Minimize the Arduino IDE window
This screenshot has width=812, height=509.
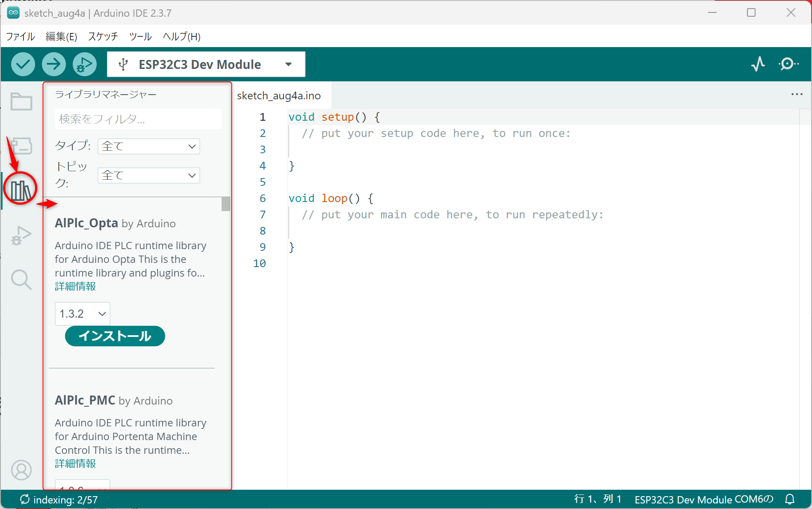tap(712, 13)
